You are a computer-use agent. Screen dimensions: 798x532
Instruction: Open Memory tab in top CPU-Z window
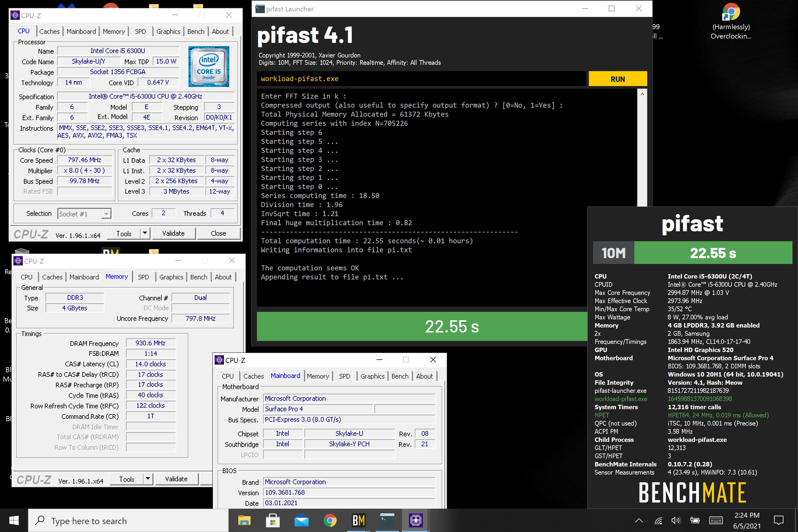pos(114,32)
